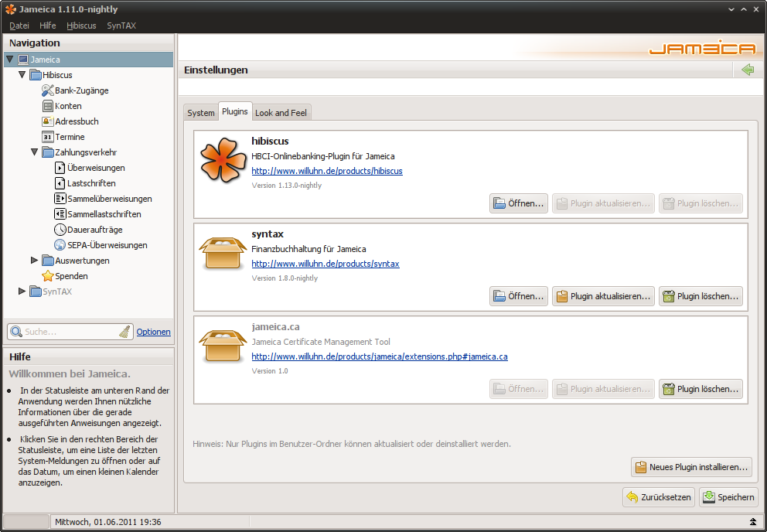Click the date in the status bar

[108, 522]
